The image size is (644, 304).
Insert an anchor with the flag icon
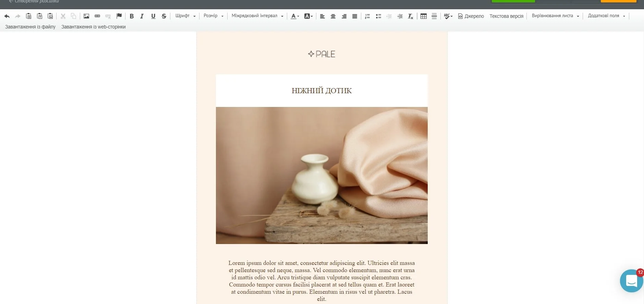[119, 16]
